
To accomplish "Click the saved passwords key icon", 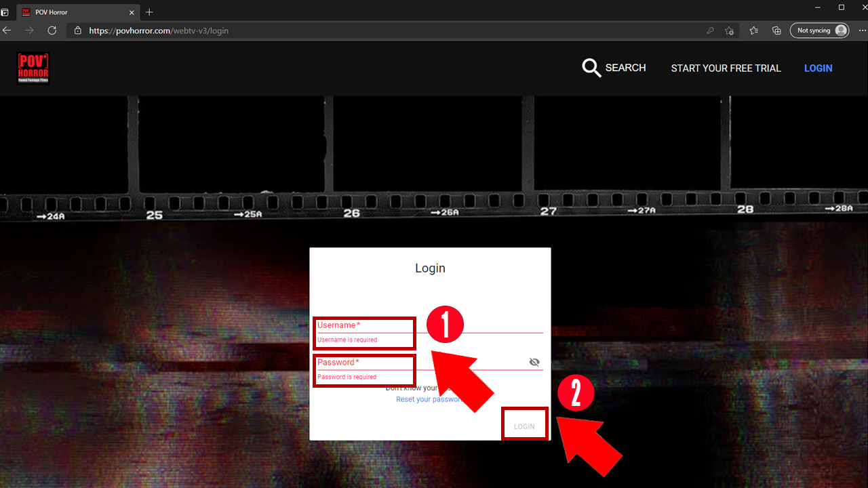I will (710, 30).
